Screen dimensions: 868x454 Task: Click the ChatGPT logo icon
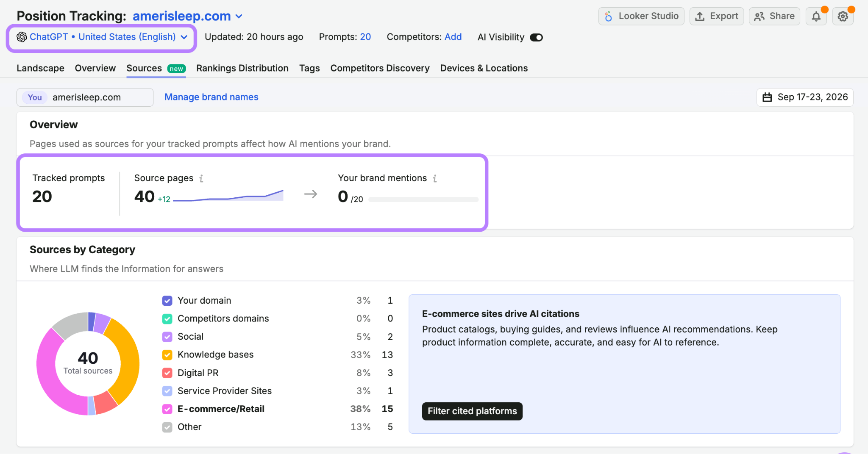pyautogui.click(x=22, y=37)
